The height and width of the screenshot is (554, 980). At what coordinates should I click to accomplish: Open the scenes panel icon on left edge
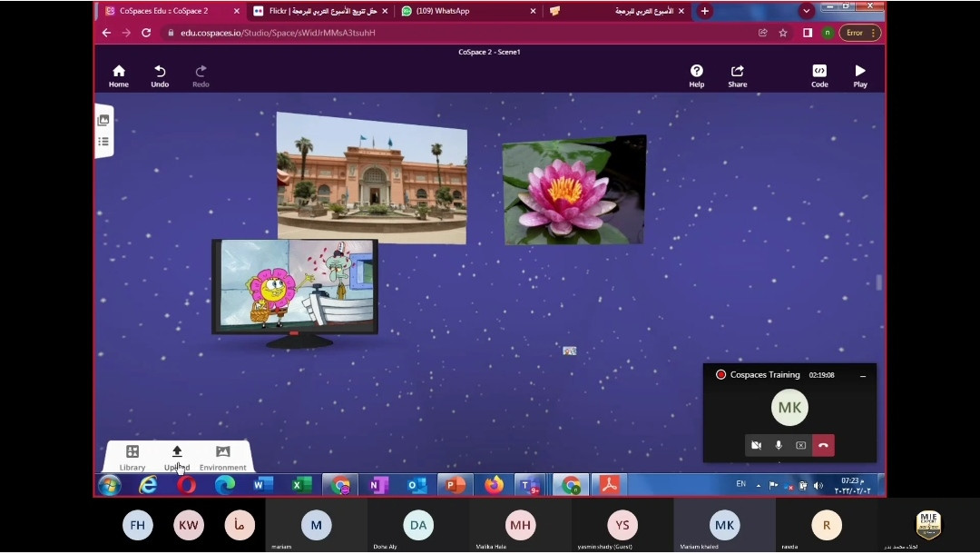(103, 120)
